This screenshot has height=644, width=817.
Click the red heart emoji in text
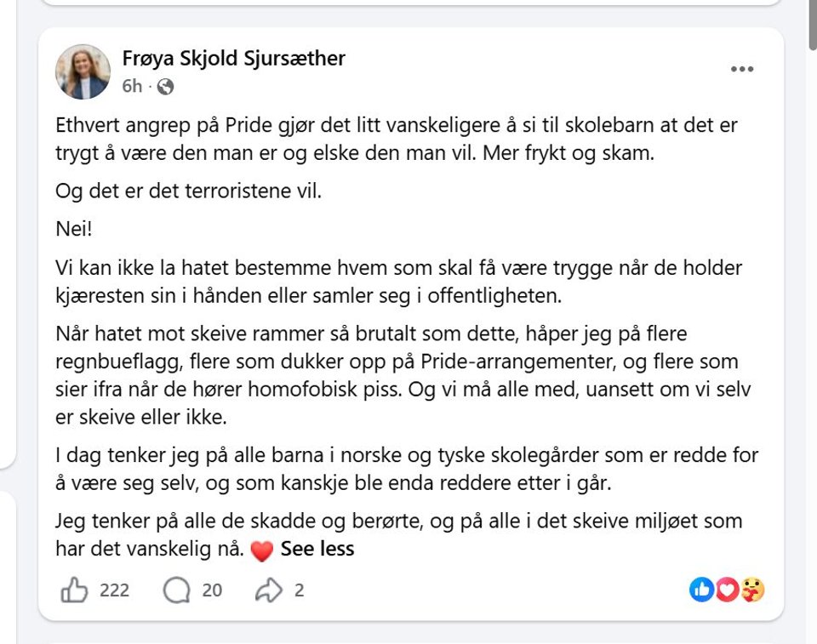tap(261, 550)
